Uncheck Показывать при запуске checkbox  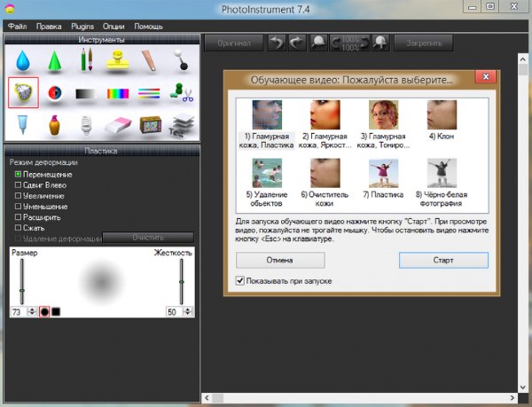(x=240, y=280)
